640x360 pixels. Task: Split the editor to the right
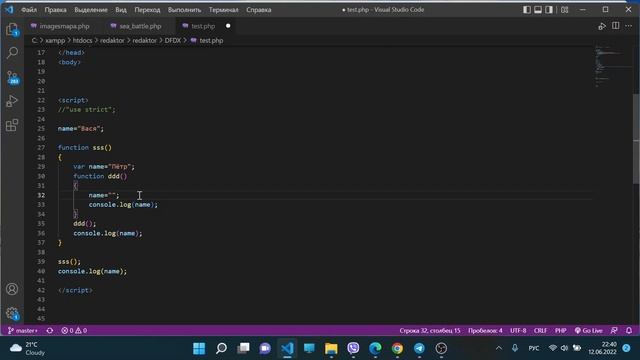click(x=616, y=26)
